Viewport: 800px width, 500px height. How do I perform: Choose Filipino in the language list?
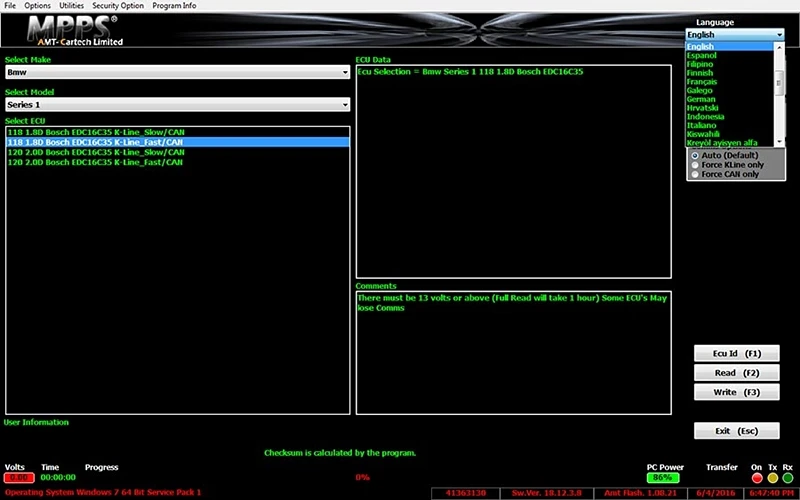pyautogui.click(x=730, y=64)
